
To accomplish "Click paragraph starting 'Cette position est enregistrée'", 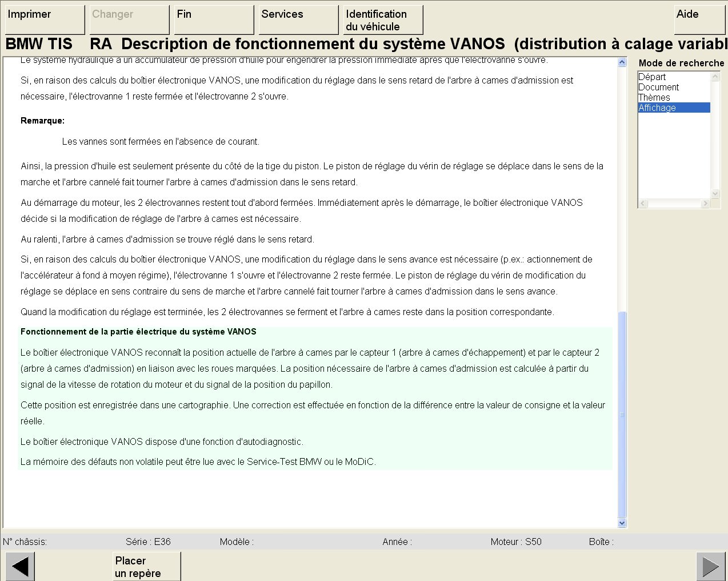I will (313, 413).
